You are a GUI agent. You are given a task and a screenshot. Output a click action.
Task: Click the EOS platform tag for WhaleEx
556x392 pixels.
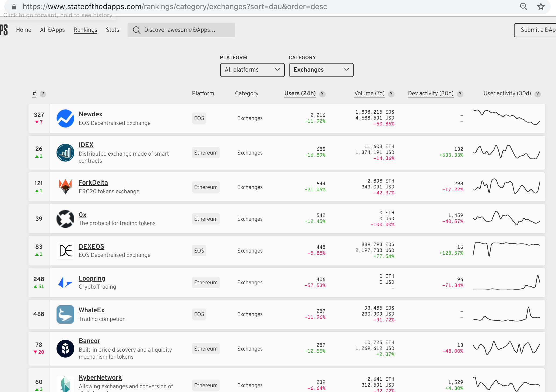pyautogui.click(x=199, y=314)
